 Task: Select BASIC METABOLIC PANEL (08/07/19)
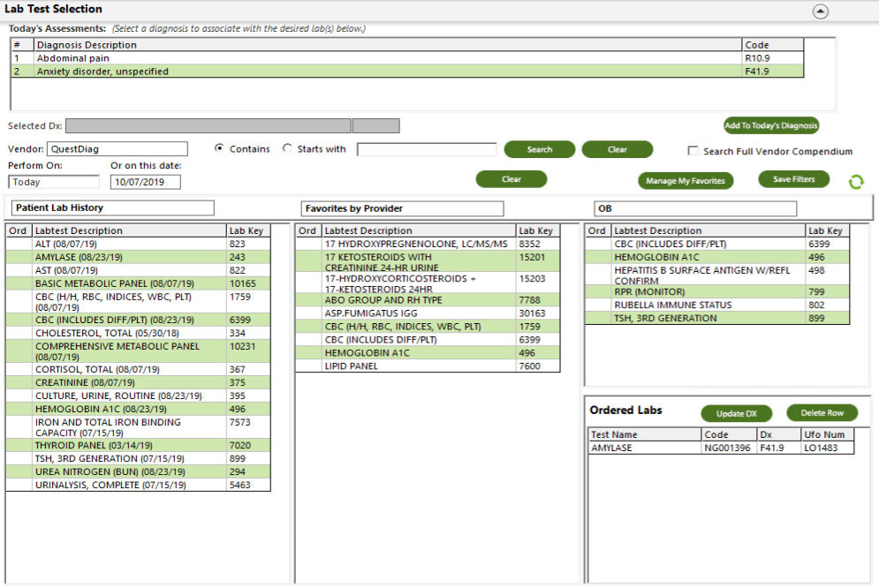click(x=138, y=283)
